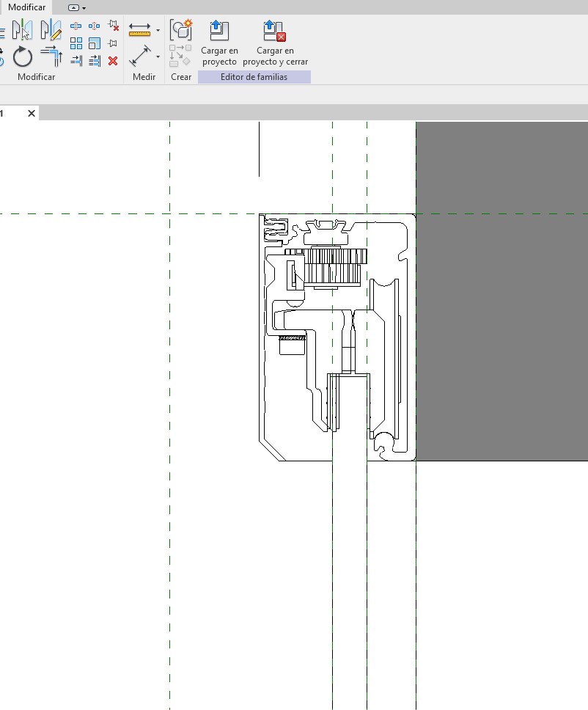Select the Mirror - Draw Axis tool
The height and width of the screenshot is (710, 588).
(x=51, y=30)
